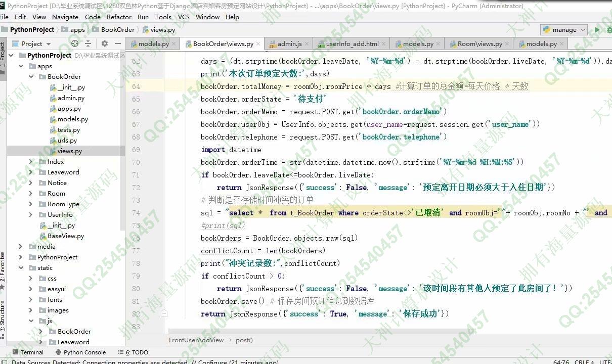The image size is (612, 364).
Task: Open the View menu
Action: (39, 17)
